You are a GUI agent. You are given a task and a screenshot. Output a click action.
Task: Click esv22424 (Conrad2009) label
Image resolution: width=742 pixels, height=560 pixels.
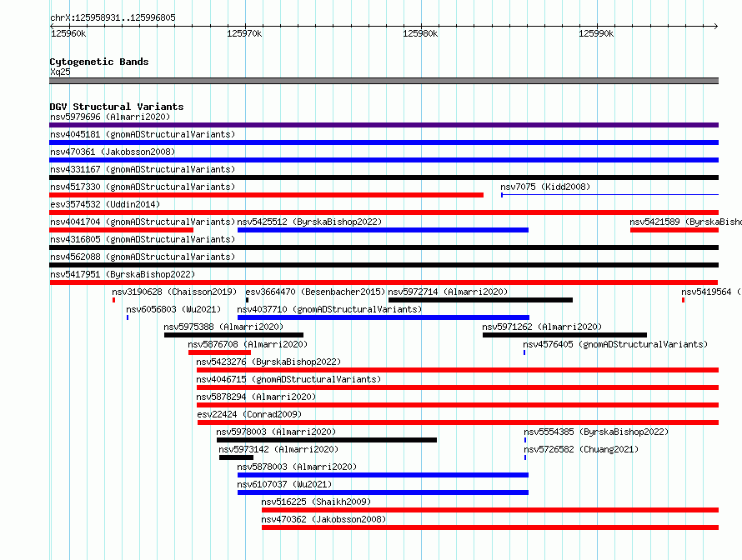point(249,414)
